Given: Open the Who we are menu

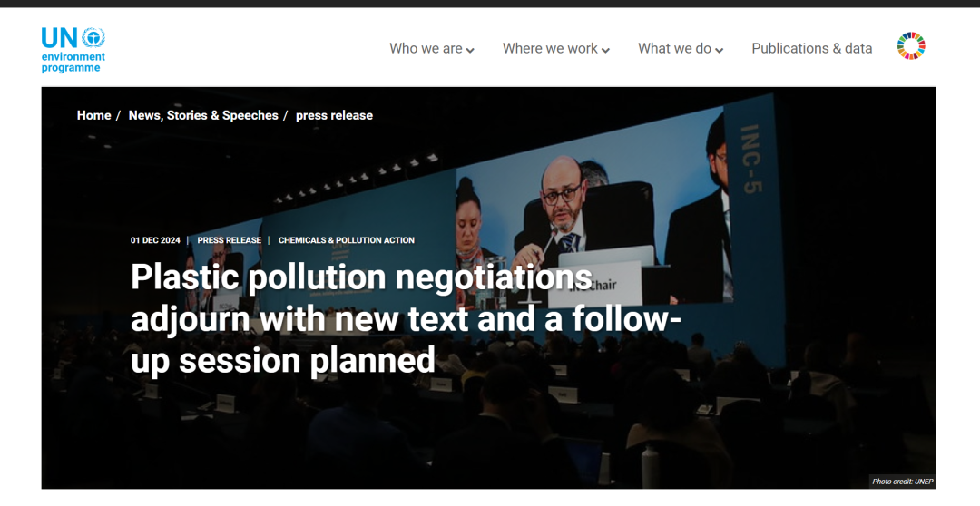Looking at the screenshot, I should point(431,49).
